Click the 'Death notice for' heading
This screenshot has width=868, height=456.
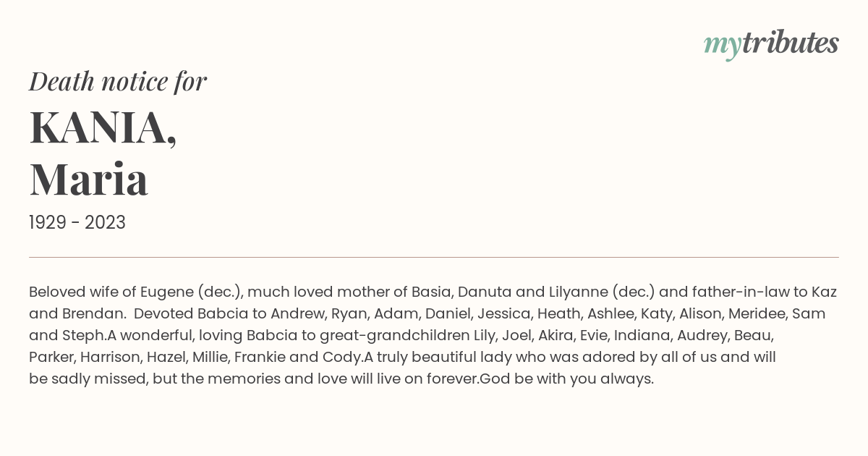tap(118, 81)
